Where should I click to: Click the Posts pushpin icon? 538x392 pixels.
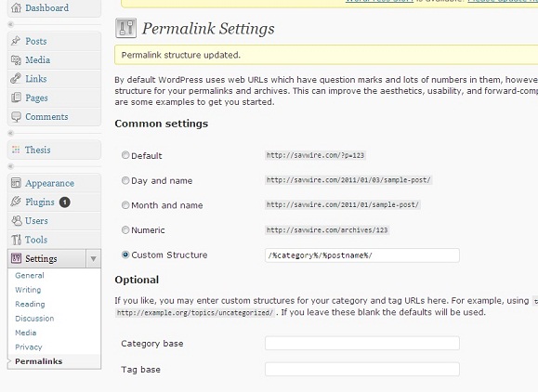tap(16, 41)
